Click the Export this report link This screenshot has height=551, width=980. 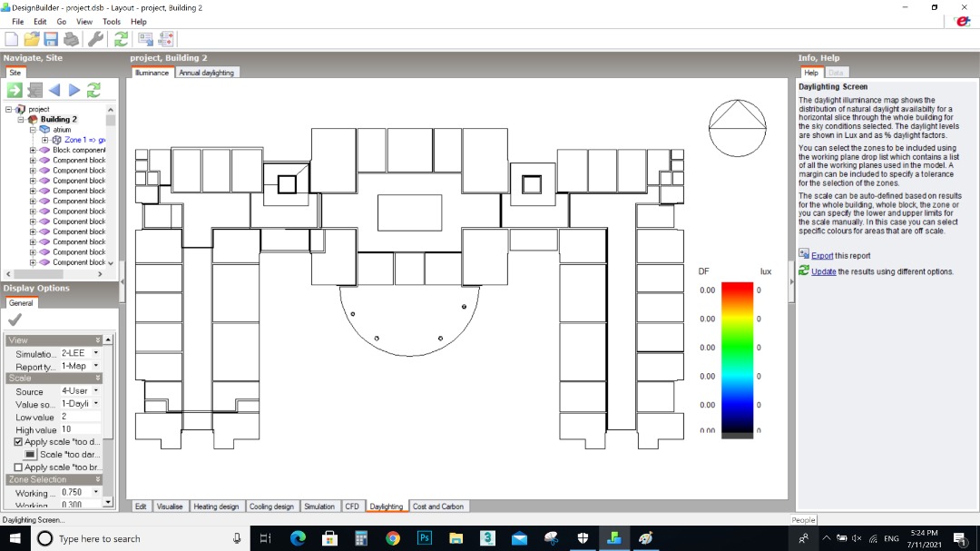[x=822, y=256]
